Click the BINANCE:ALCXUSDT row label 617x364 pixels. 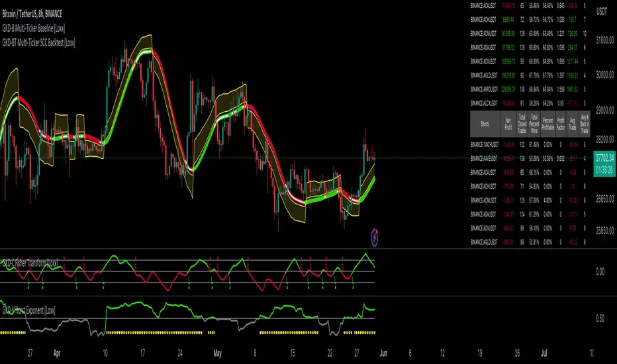point(485,103)
